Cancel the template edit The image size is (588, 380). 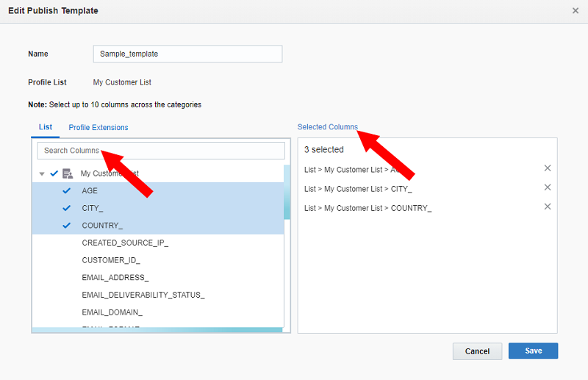point(477,351)
